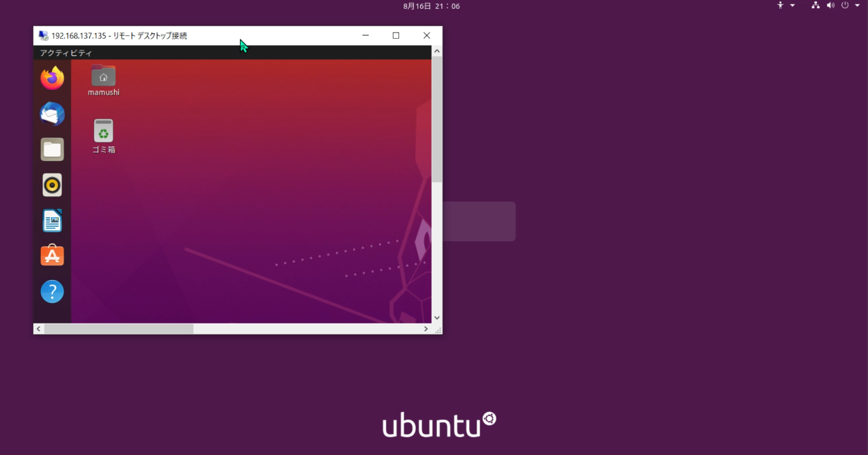Open the アクティビティ overview
Screen dimensions: 868x455
(65, 52)
